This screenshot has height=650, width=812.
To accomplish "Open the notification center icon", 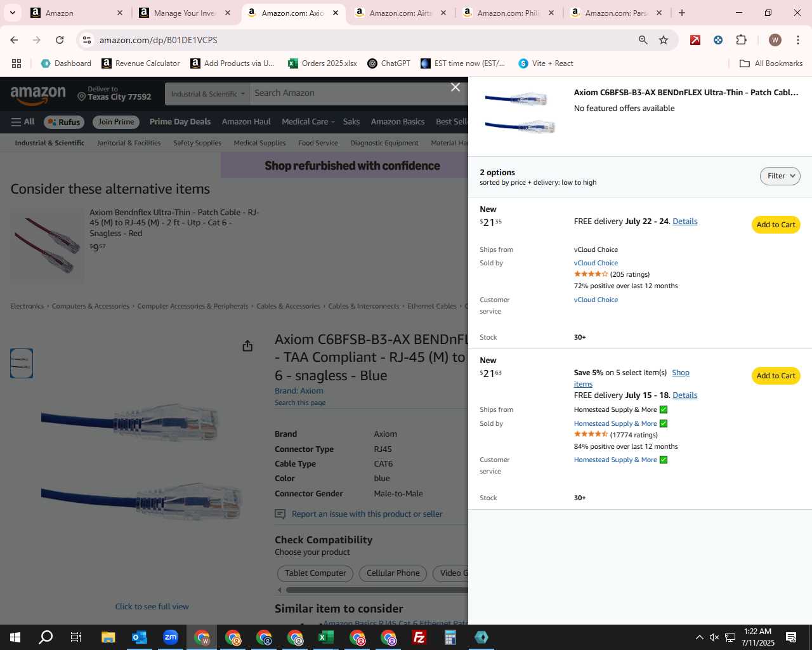I will (791, 637).
